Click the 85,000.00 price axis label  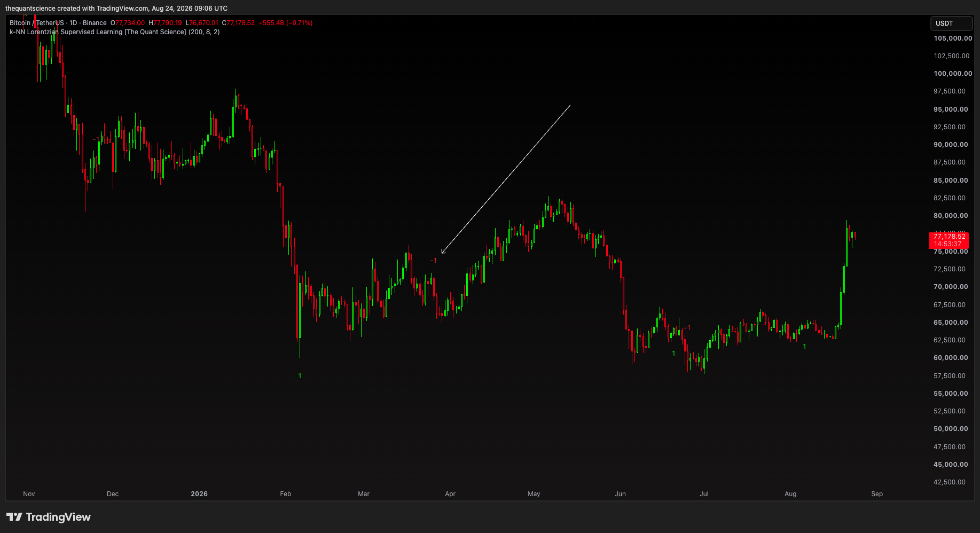click(951, 181)
